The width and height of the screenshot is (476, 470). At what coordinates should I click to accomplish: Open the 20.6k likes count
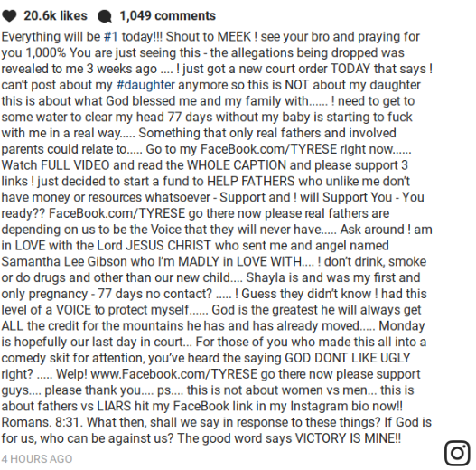tap(55, 15)
